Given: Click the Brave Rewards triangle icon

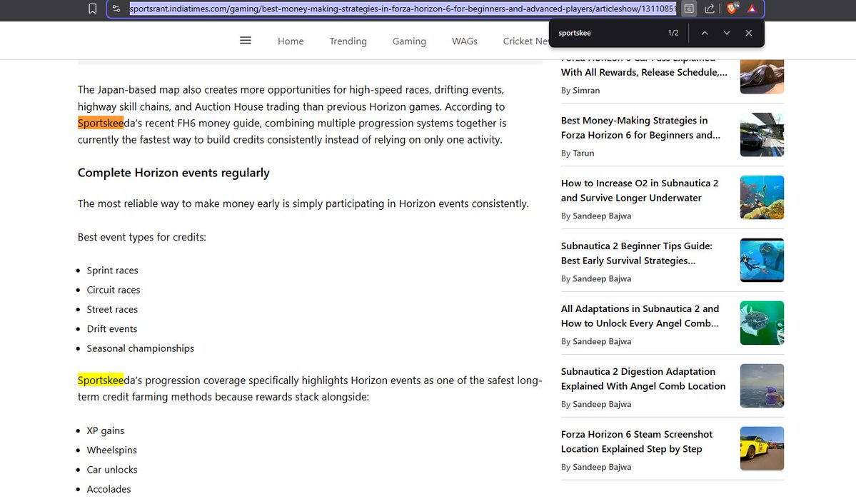Looking at the screenshot, I should click(752, 9).
